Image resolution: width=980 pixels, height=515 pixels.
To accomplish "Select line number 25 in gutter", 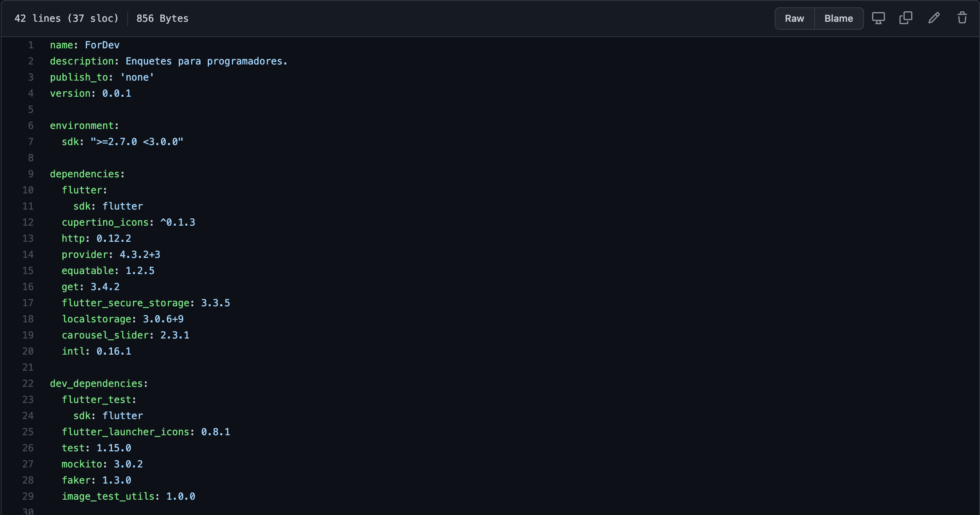I will point(28,432).
